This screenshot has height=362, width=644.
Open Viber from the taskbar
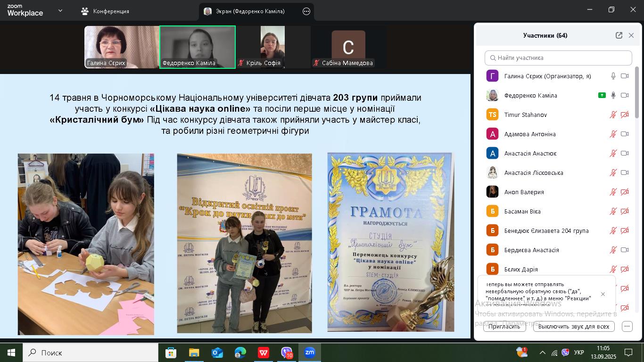(x=287, y=352)
